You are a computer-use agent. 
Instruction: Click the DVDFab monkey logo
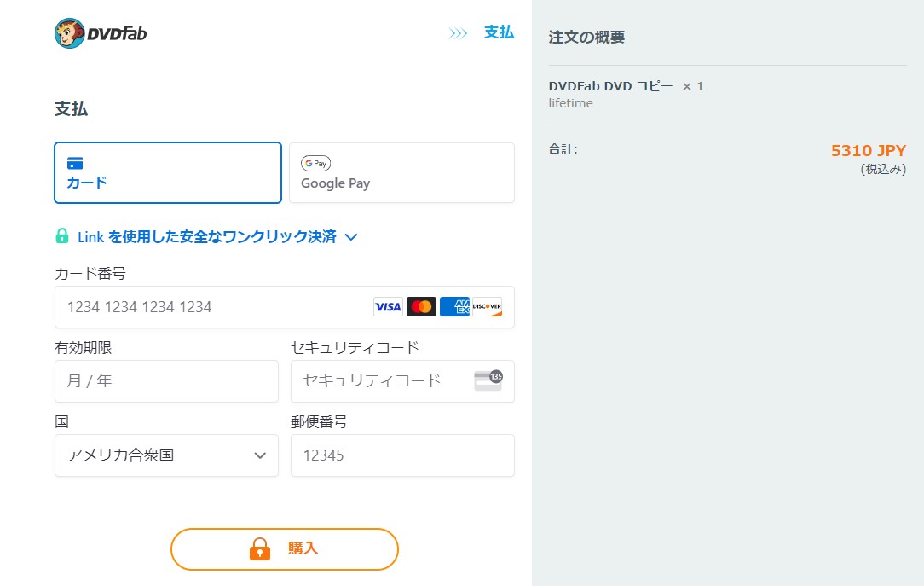coord(101,33)
